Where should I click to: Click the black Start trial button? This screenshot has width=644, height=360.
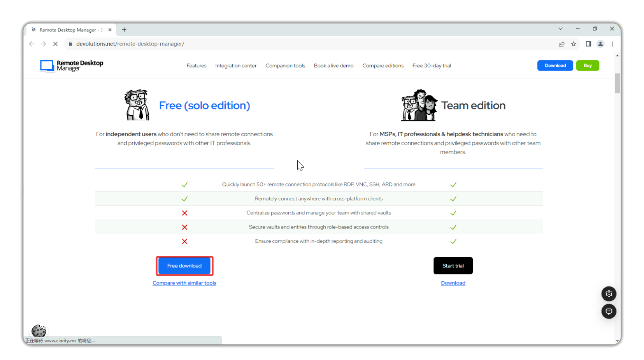coord(453,266)
